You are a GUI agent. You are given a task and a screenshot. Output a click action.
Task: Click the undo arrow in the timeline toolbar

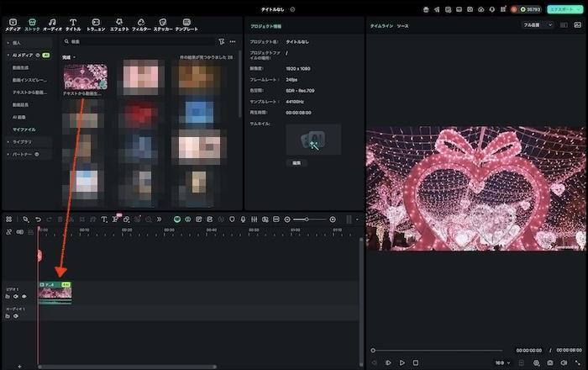(x=38, y=219)
